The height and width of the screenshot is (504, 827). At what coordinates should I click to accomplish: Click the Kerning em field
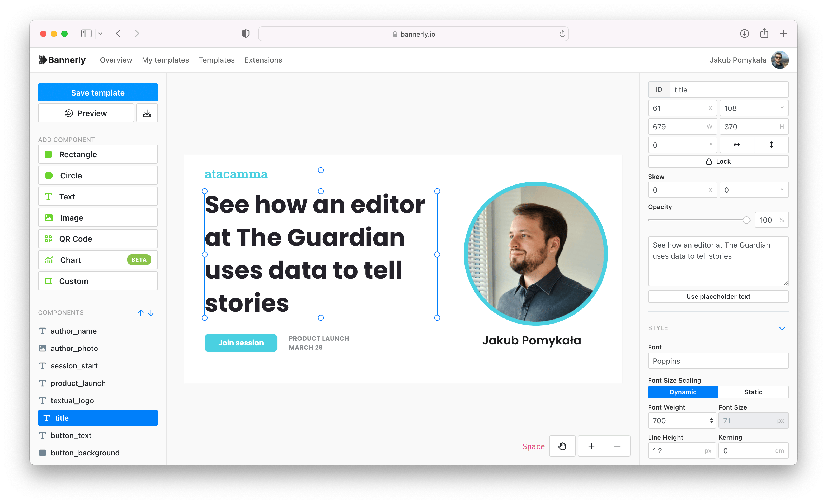[x=754, y=451]
